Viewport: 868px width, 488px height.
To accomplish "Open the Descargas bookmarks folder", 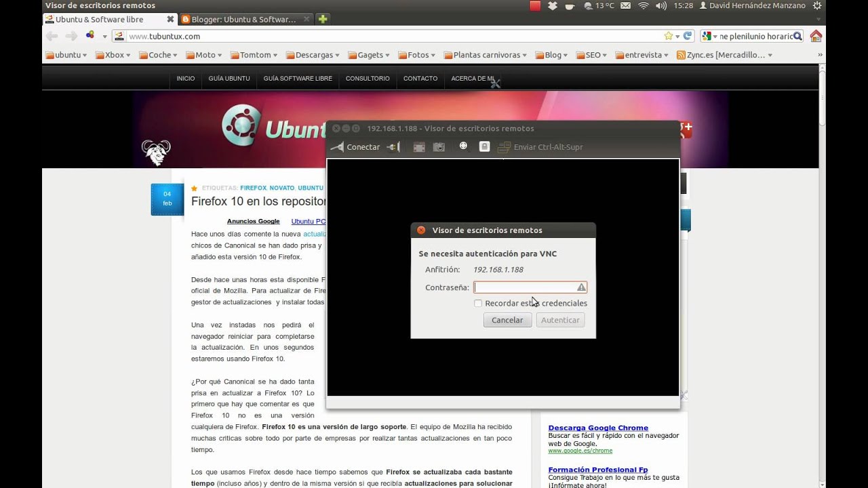I will point(313,55).
